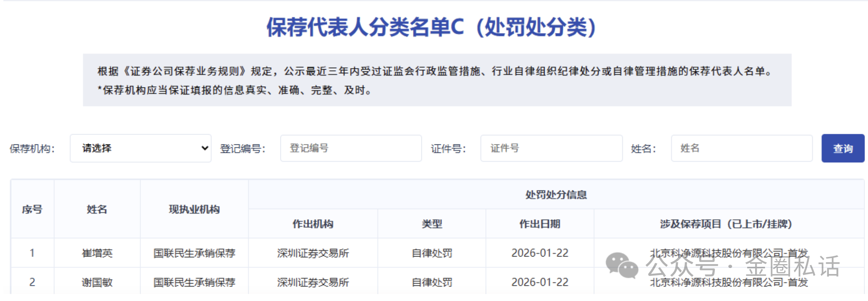Click 国联民生承销保荐 in the first row
This screenshot has height=301, width=868.
click(x=194, y=253)
